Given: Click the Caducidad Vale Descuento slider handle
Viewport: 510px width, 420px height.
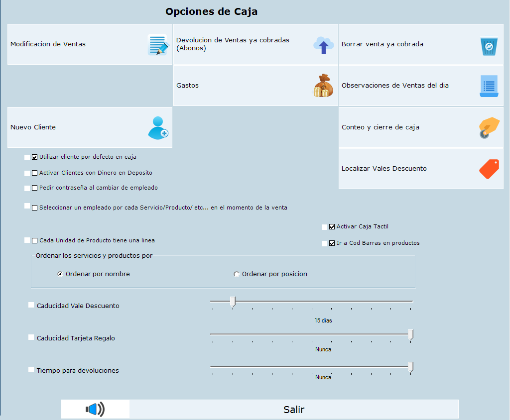Looking at the screenshot, I should [233, 302].
